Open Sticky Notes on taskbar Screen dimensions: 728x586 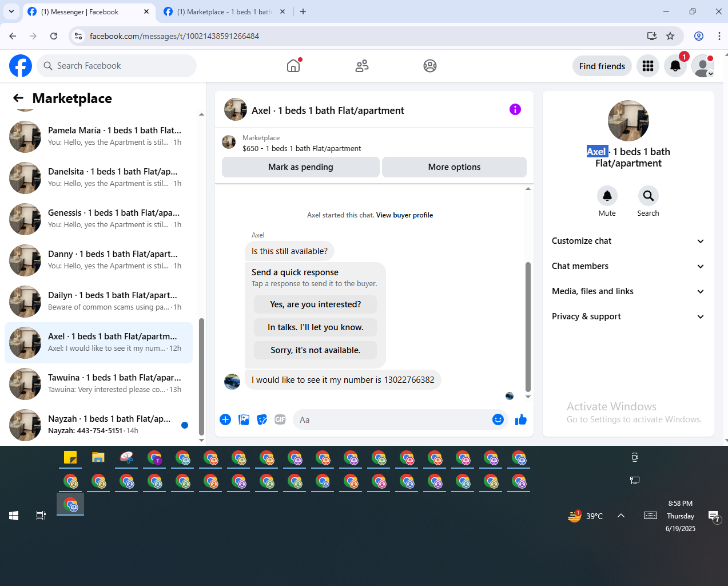point(70,458)
